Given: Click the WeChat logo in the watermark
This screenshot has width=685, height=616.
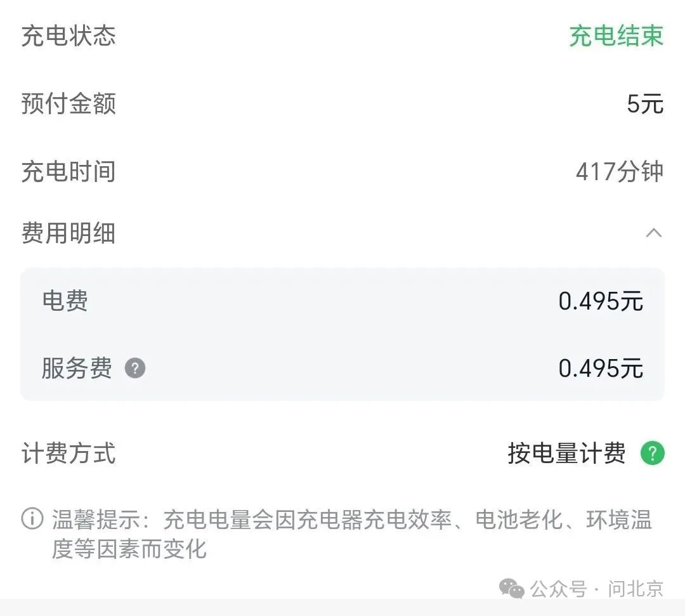Looking at the screenshot, I should (x=512, y=589).
